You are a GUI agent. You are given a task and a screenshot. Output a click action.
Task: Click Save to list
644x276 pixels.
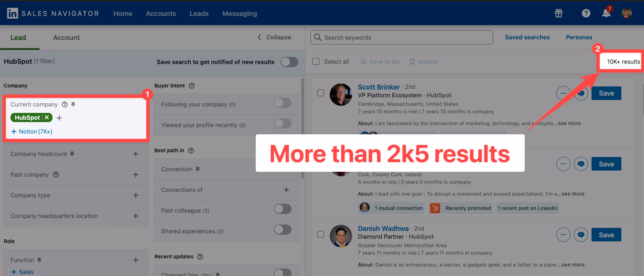tap(380, 62)
